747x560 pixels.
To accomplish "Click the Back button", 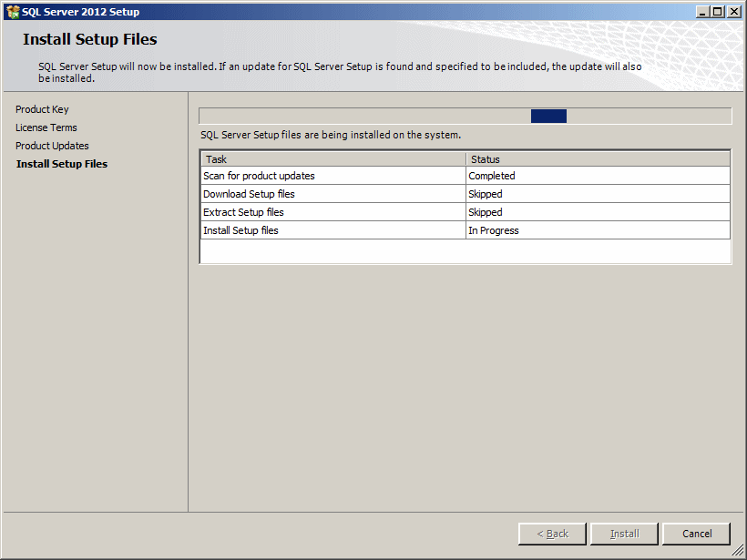I will tap(552, 534).
